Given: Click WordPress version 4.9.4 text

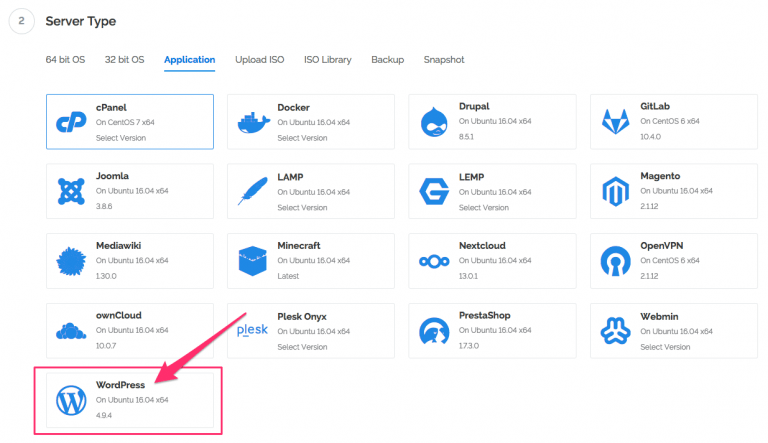Looking at the screenshot, I should pos(104,415).
